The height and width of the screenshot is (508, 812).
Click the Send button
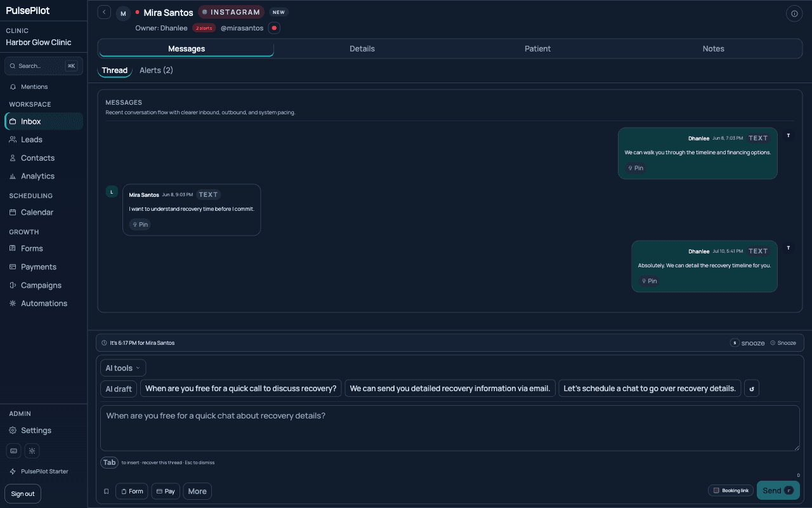(778, 490)
